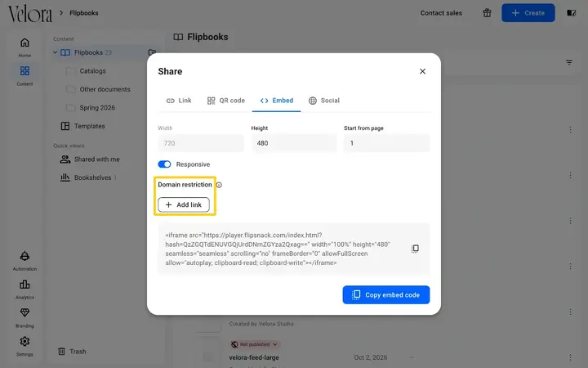Switch to the QR code tab
588x368 pixels.
pos(225,101)
